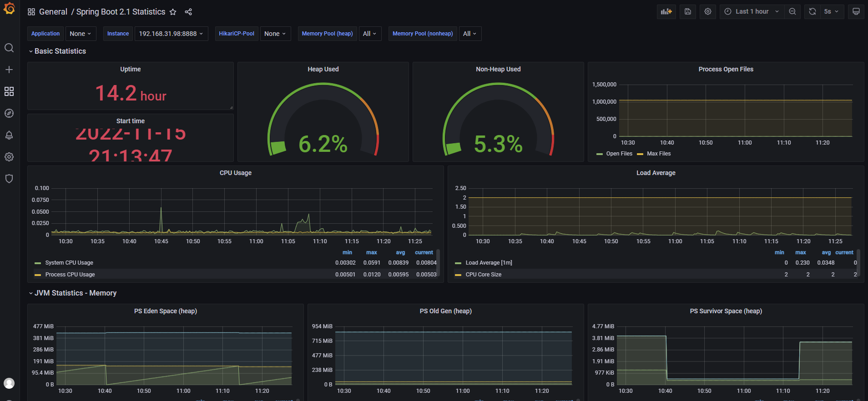Click the Spring Boot 2.1 Statistics title
The image size is (868, 401).
[x=121, y=12]
